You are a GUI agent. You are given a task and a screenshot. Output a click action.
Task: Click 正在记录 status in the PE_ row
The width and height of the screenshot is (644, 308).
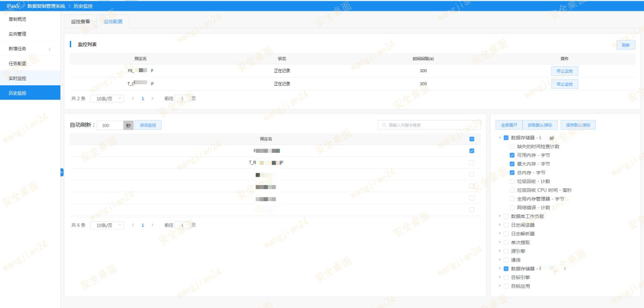click(x=281, y=70)
